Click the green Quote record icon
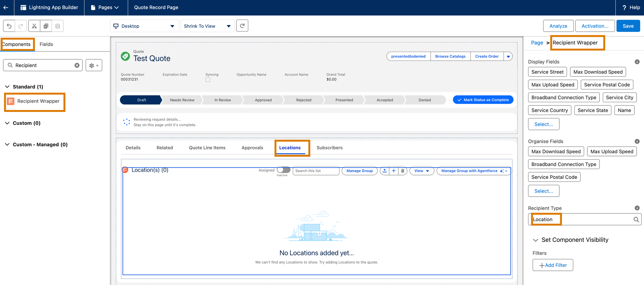Image resolution: width=644 pixels, height=285 pixels. (x=125, y=56)
